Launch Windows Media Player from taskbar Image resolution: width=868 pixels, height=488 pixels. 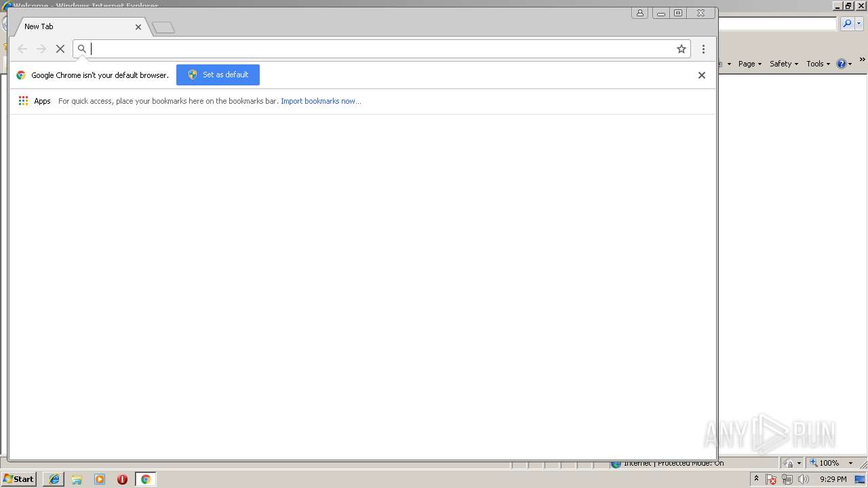pos(100,479)
